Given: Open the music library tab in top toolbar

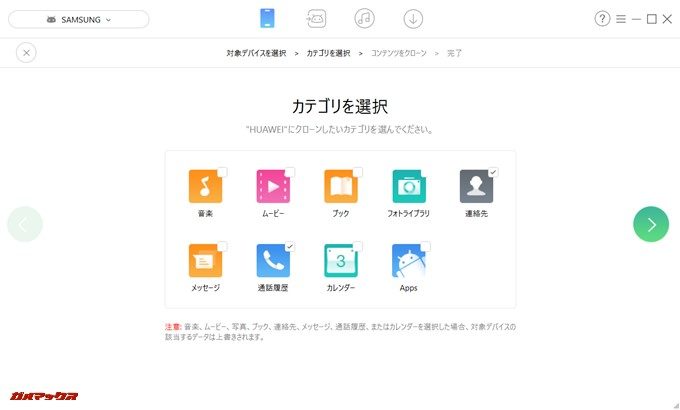Looking at the screenshot, I should (x=364, y=19).
